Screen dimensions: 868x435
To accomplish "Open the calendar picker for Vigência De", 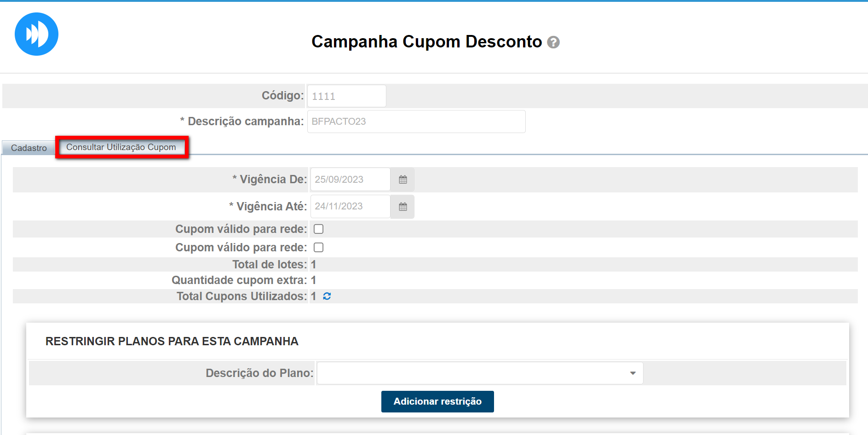I will coord(402,180).
